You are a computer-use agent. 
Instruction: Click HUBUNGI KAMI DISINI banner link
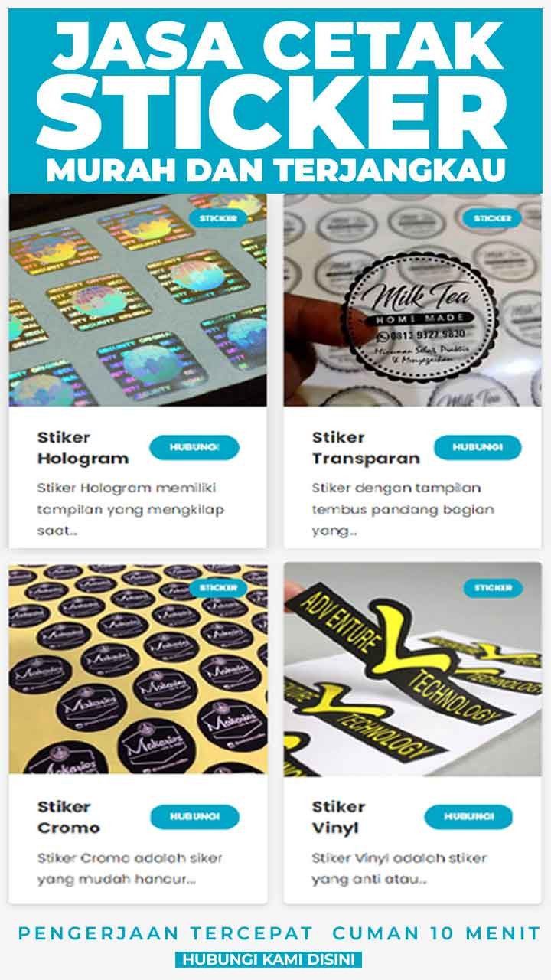coord(268,959)
